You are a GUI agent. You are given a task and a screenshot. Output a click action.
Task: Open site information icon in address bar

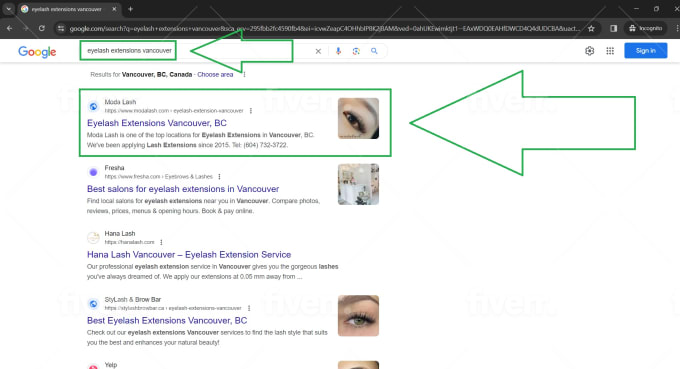pos(61,28)
